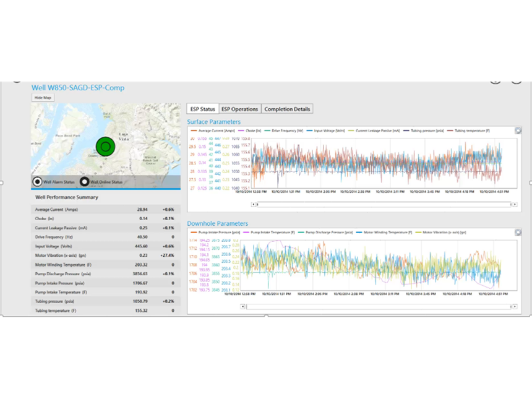Click the back arrow icon at top left

pyautogui.click(x=17, y=80)
